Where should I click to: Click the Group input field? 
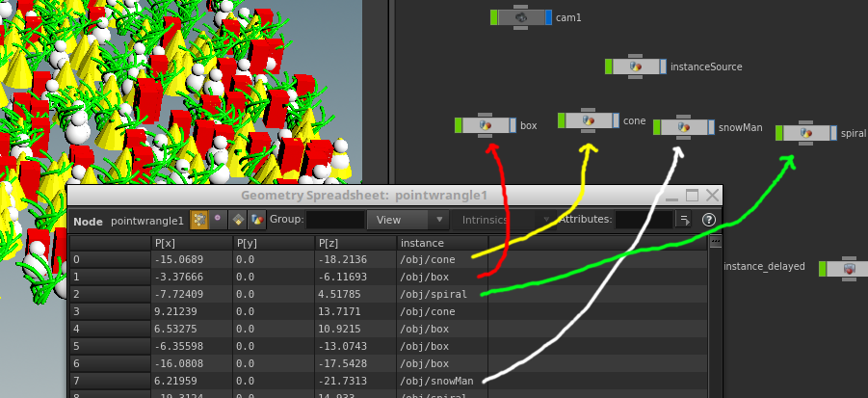[335, 220]
